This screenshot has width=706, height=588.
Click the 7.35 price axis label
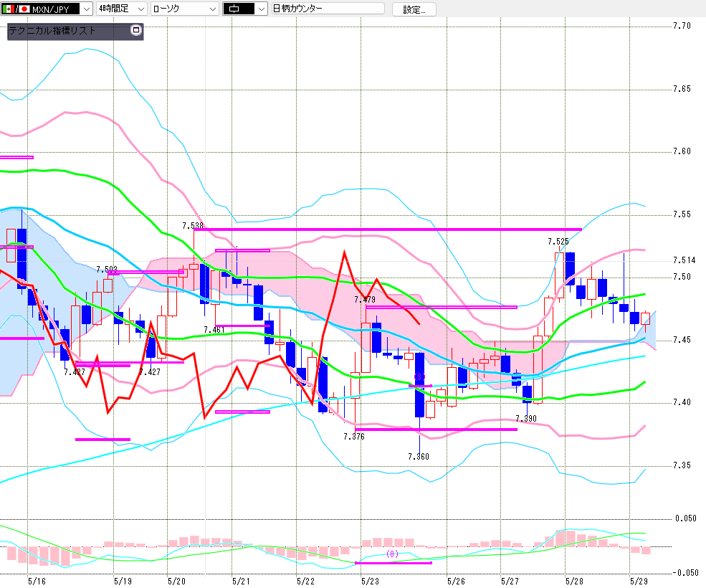(682, 465)
